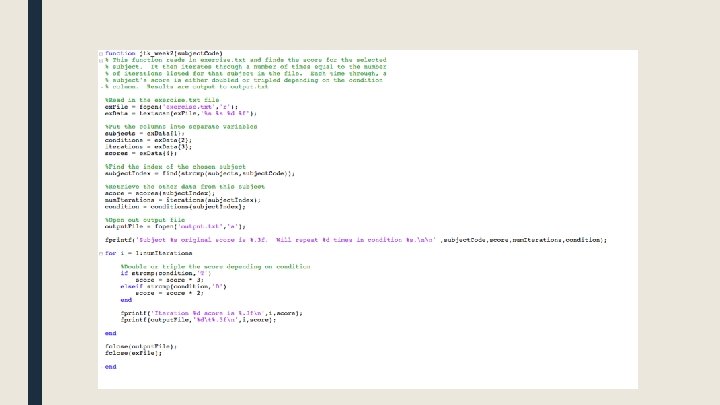Click the subjectIndex find strcmp line
This screenshot has height=405, width=720.
200,174
